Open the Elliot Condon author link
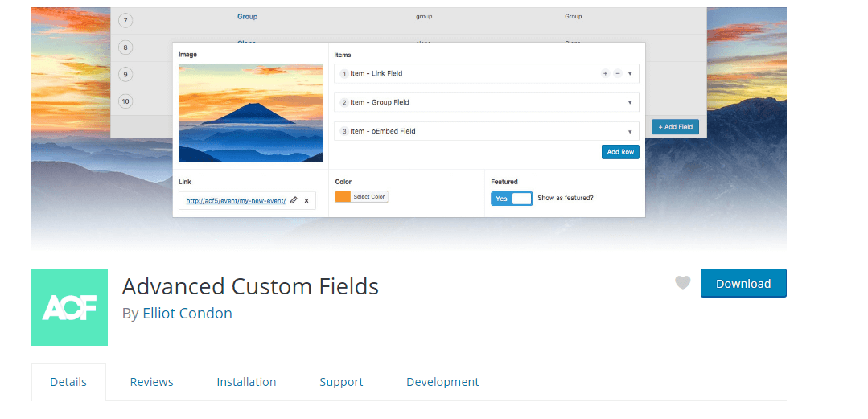Viewport: 868px width, 419px height. [x=187, y=314]
